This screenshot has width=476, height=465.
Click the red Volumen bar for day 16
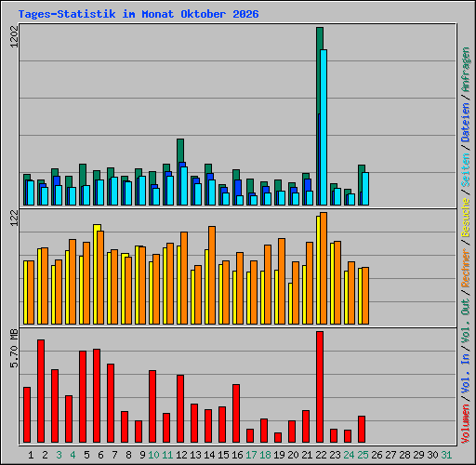[236, 413]
